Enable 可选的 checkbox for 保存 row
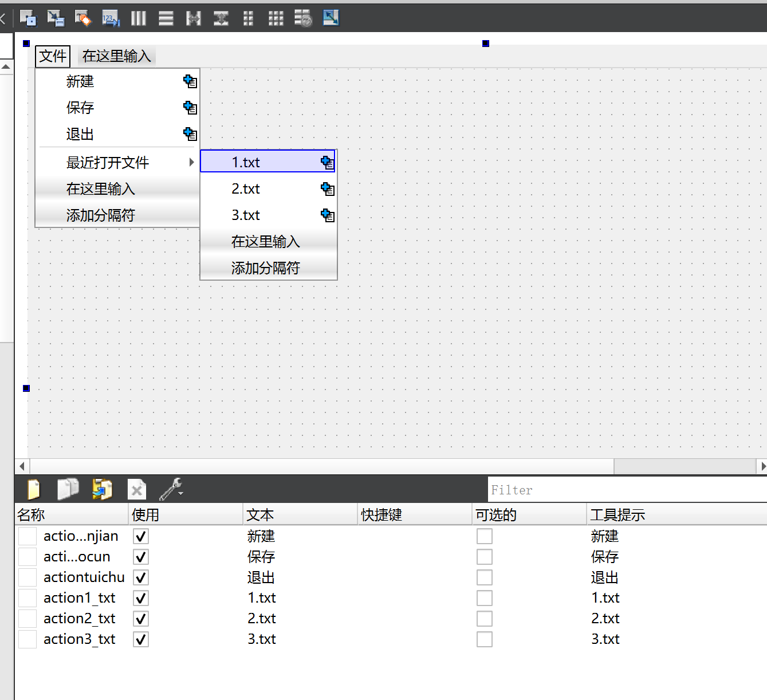 [485, 557]
